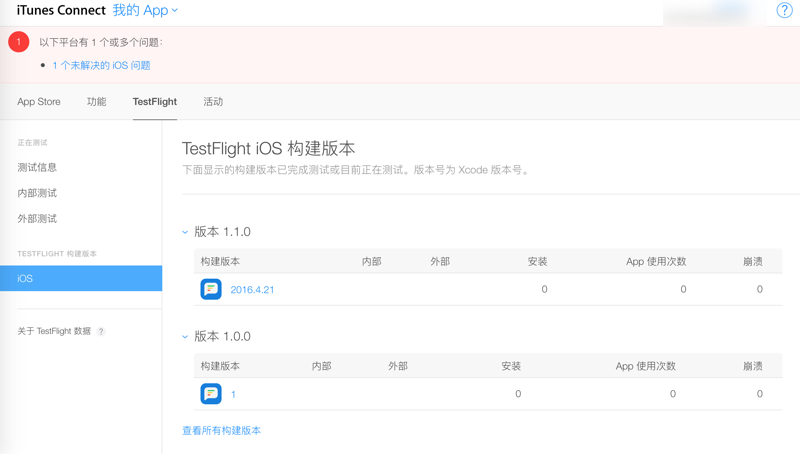
Task: Collapse the 版本 1.0.0 section
Action: [185, 337]
